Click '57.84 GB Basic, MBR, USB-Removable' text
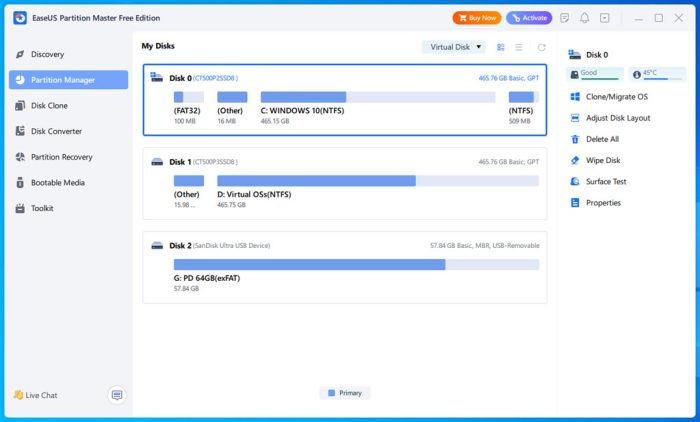 tap(484, 246)
